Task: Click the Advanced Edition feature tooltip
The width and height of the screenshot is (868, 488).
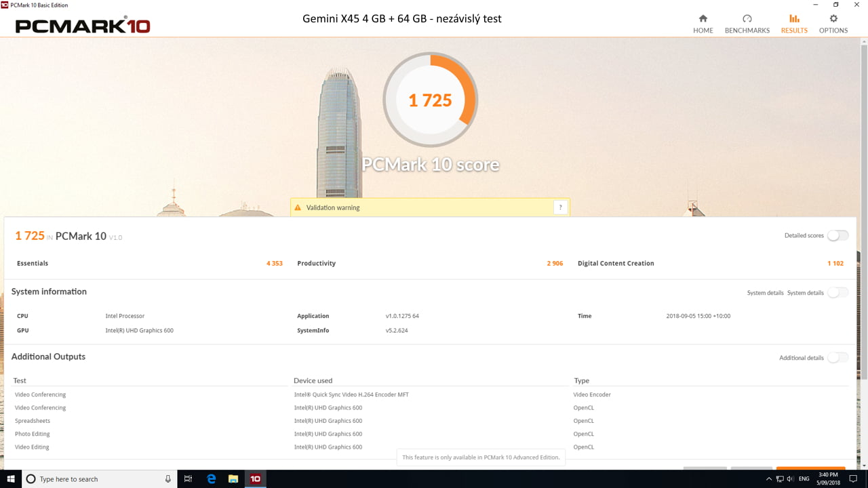Action: point(481,457)
